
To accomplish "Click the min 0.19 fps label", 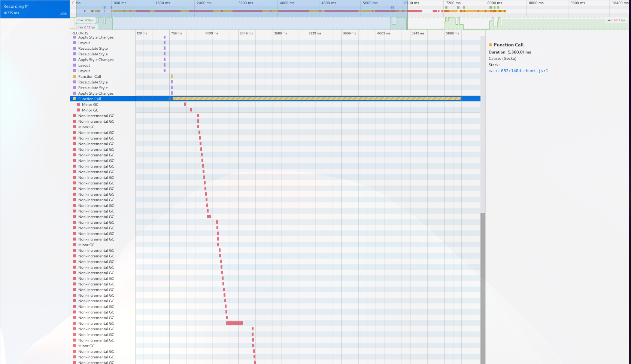I will coord(87,27).
